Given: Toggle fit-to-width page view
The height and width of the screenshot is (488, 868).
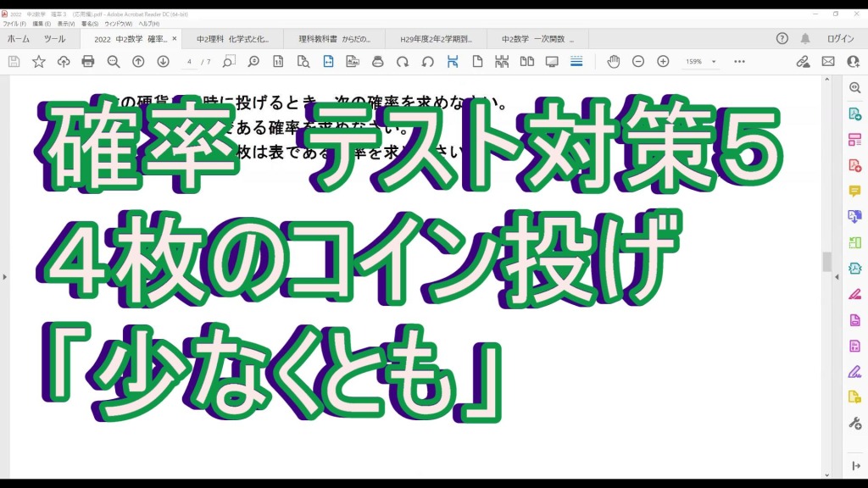Looking at the screenshot, I should point(328,62).
